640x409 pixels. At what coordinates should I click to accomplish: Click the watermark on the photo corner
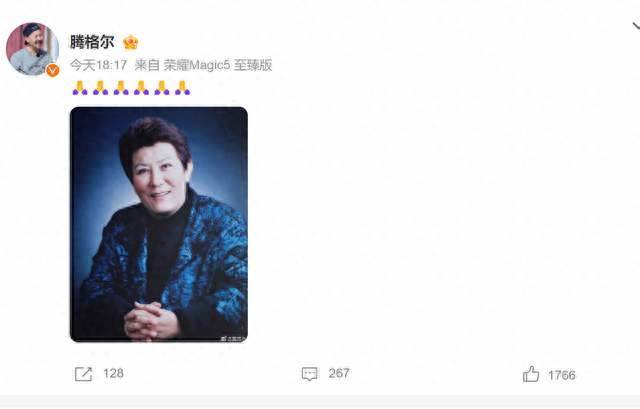(x=233, y=338)
